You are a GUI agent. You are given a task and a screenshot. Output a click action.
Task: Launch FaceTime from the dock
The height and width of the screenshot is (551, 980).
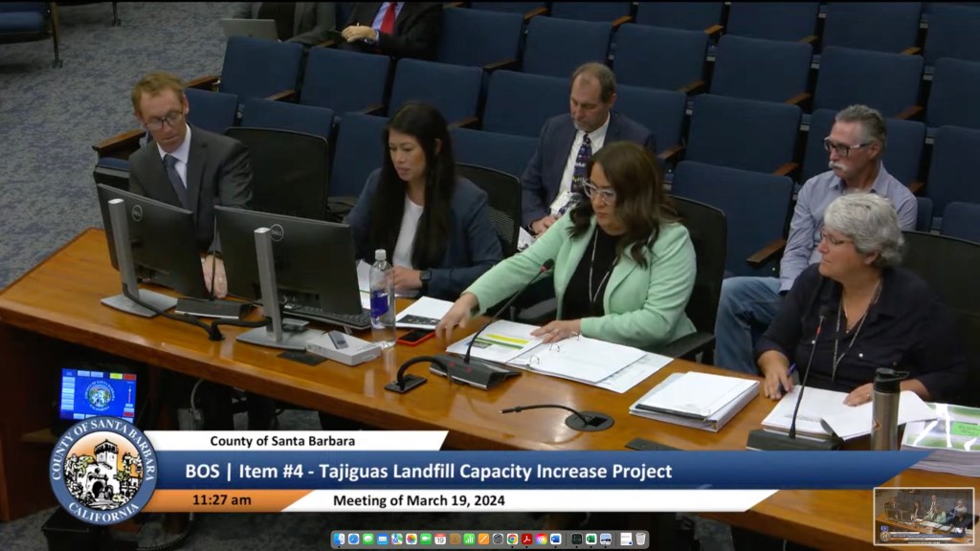click(426, 540)
